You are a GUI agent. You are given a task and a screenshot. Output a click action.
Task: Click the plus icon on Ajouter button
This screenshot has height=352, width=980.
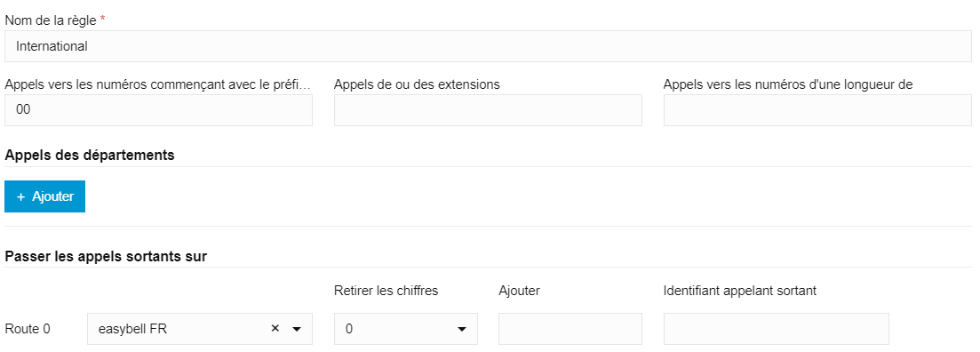tap(20, 197)
